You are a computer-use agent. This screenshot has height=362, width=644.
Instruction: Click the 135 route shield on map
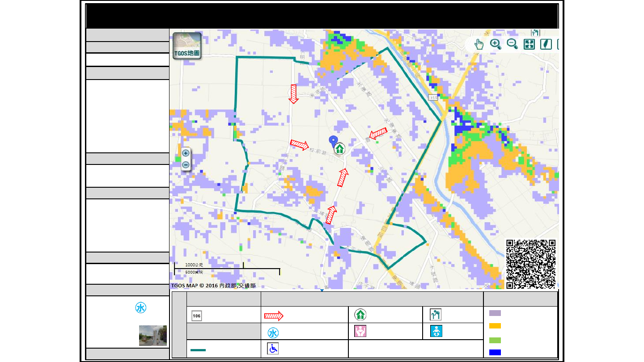(432, 97)
